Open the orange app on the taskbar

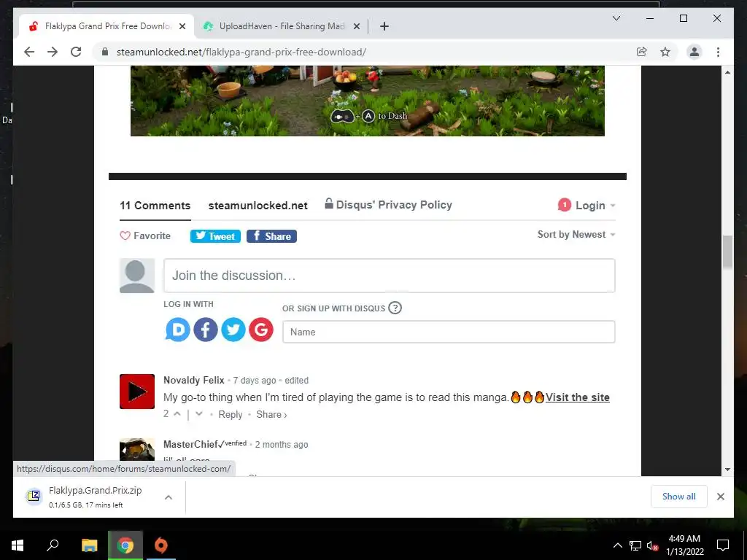pyautogui.click(x=161, y=545)
